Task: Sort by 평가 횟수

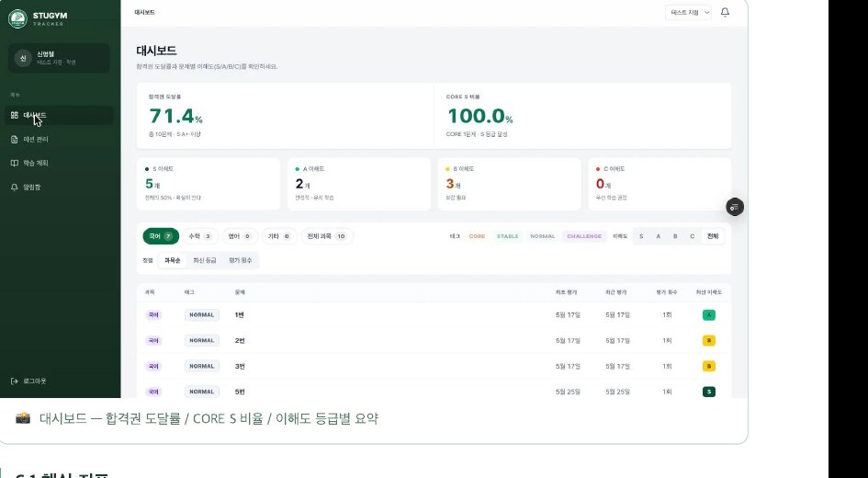Action: click(241, 260)
